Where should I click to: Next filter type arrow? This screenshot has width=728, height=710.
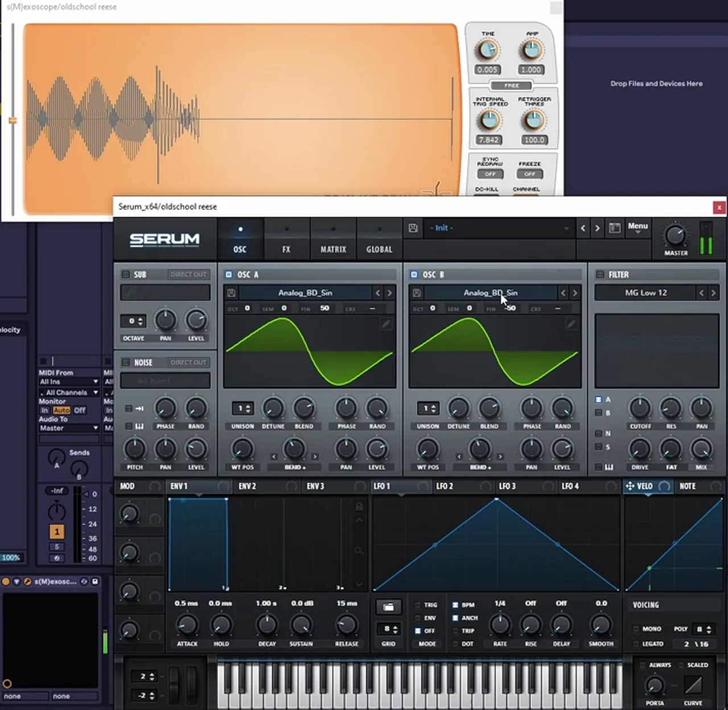coord(713,293)
